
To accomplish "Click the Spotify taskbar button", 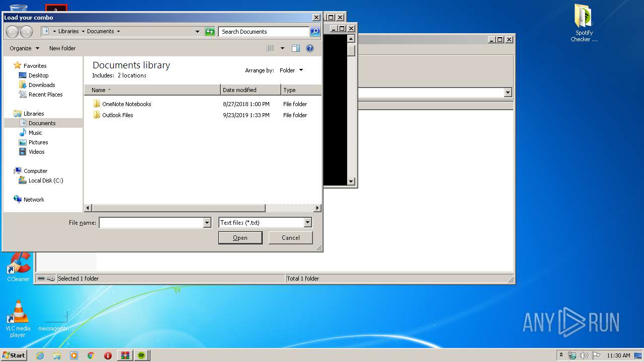I will pos(142,355).
